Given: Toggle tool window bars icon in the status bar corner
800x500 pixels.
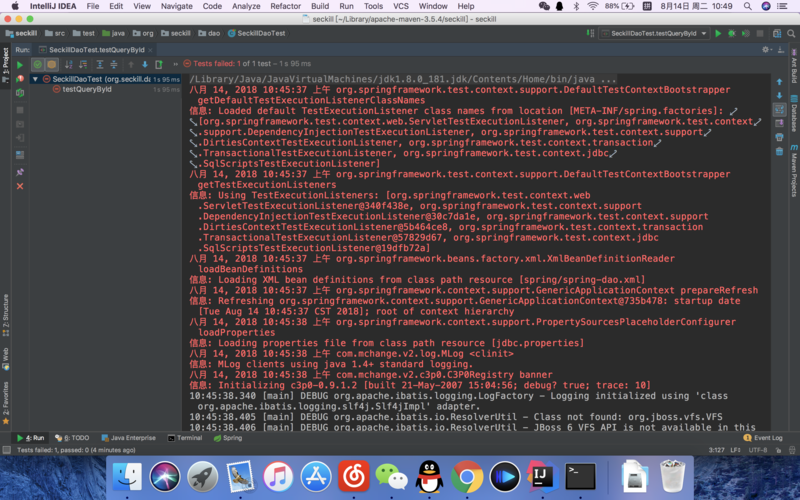Looking at the screenshot, I should tap(6, 450).
